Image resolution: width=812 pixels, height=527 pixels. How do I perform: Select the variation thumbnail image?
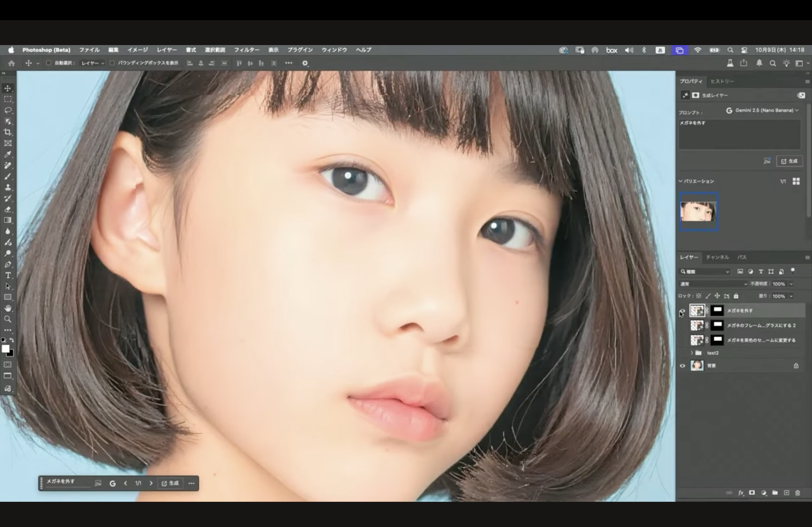click(698, 212)
